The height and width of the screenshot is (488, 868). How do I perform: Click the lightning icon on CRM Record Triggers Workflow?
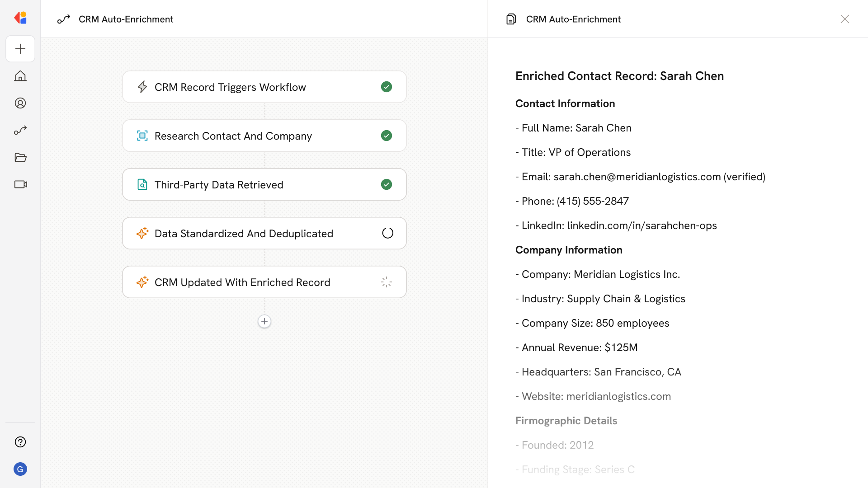pos(142,87)
